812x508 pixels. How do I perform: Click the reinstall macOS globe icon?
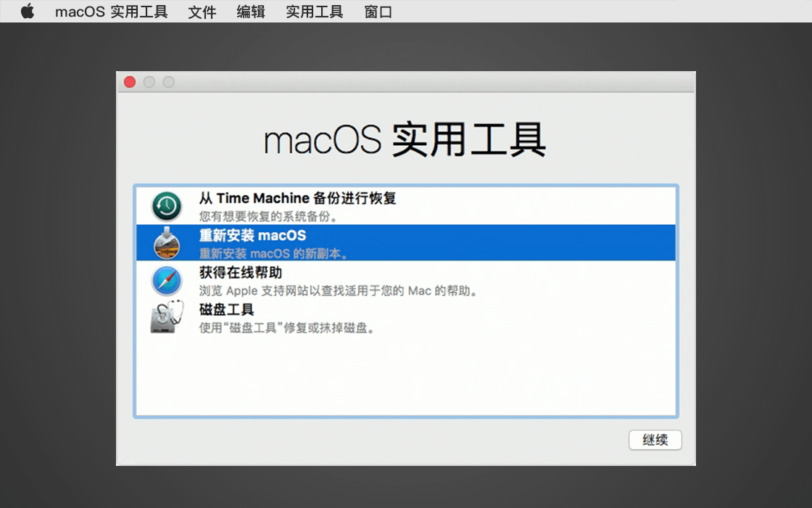click(167, 243)
